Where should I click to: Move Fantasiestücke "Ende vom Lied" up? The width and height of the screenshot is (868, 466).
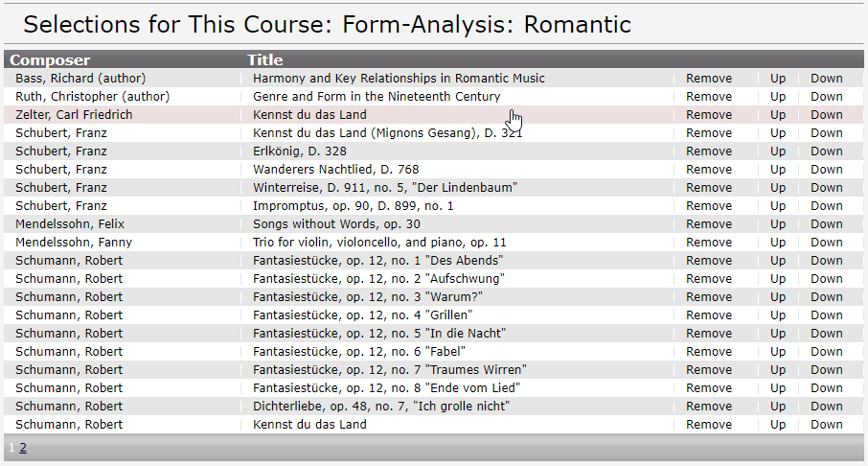[x=778, y=388]
